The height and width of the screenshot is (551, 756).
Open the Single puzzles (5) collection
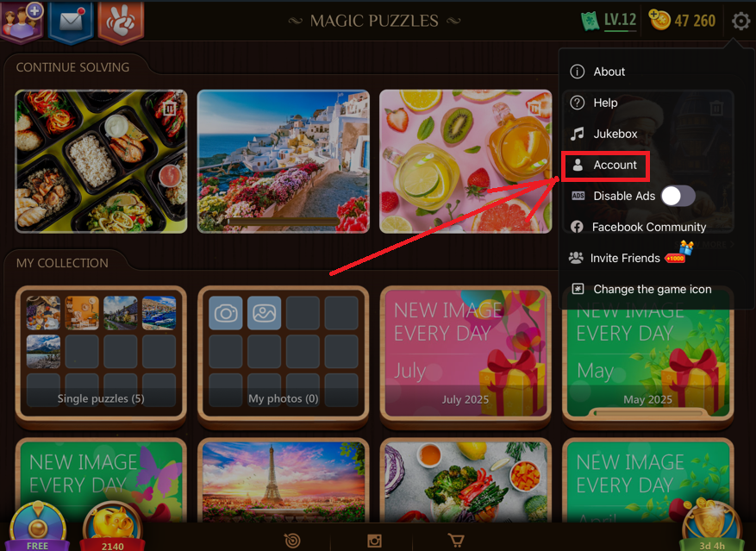tap(101, 355)
